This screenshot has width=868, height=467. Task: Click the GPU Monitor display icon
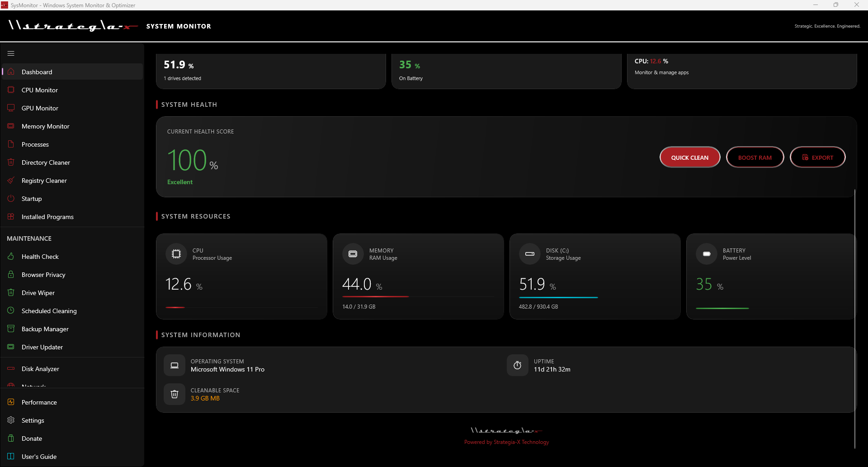pyautogui.click(x=11, y=108)
